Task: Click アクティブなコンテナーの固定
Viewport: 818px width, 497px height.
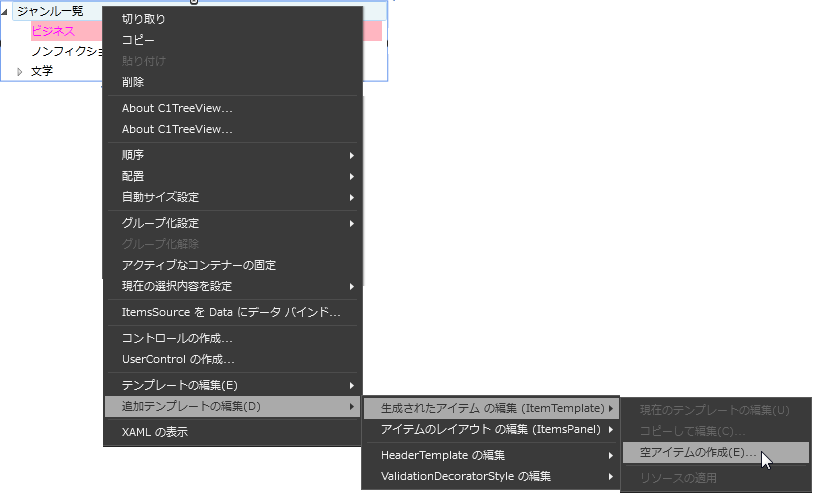Action: pos(199,265)
